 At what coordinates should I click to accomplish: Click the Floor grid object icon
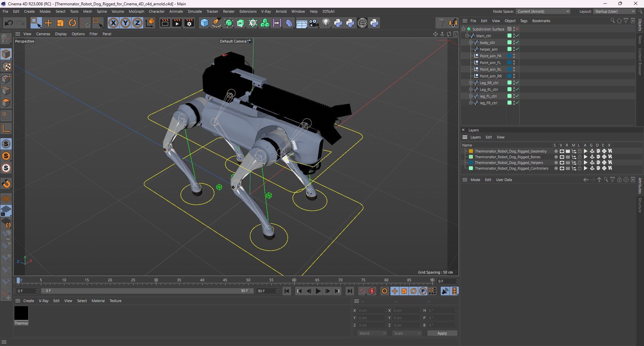click(302, 23)
